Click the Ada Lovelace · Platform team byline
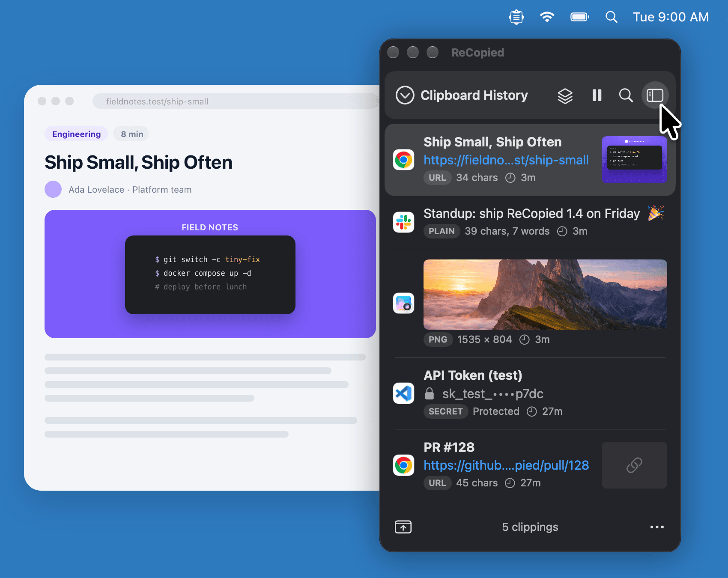 tap(130, 190)
